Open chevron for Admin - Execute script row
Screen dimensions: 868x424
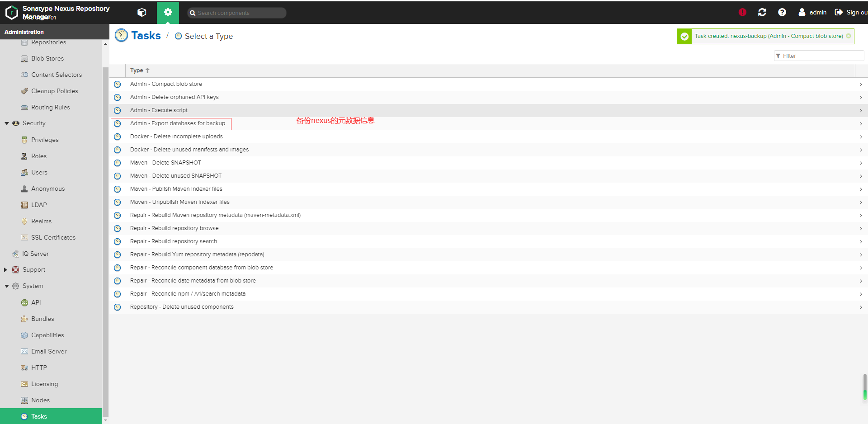[861, 111]
